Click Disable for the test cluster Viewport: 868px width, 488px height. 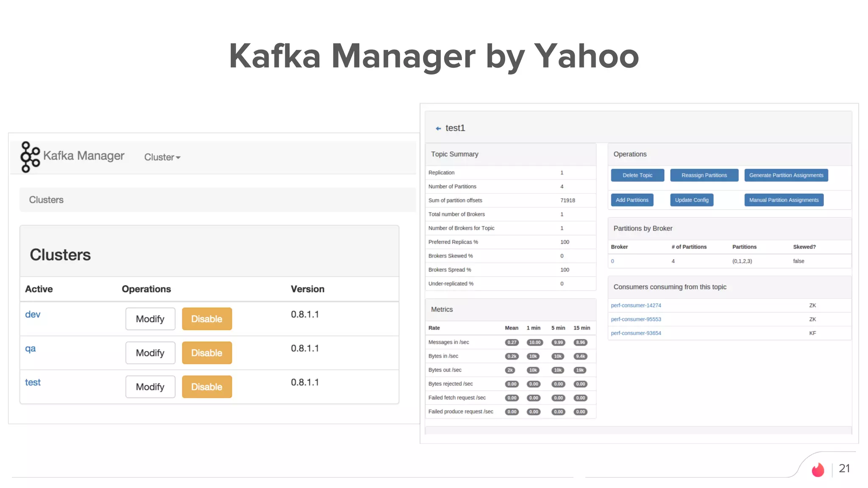coord(207,387)
